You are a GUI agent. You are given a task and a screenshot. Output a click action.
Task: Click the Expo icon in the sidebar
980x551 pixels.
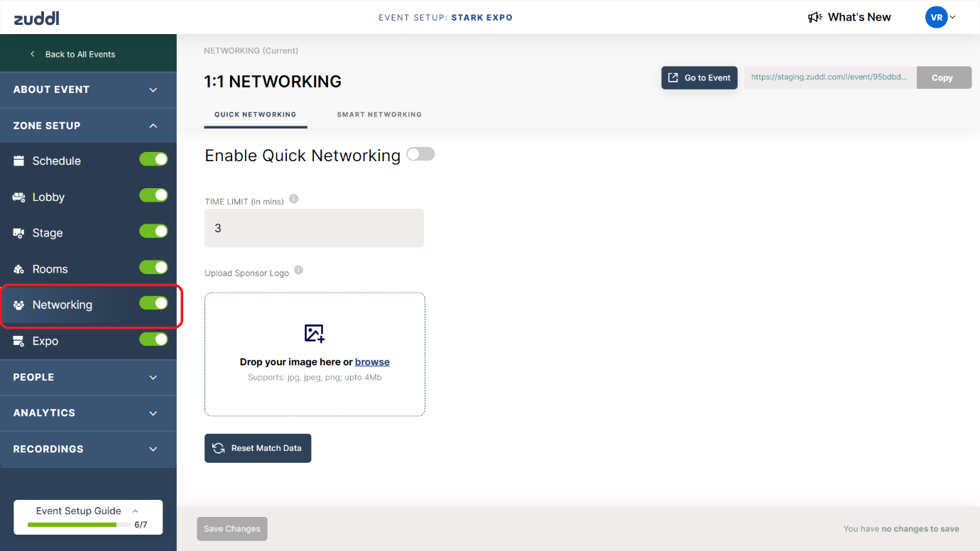19,341
